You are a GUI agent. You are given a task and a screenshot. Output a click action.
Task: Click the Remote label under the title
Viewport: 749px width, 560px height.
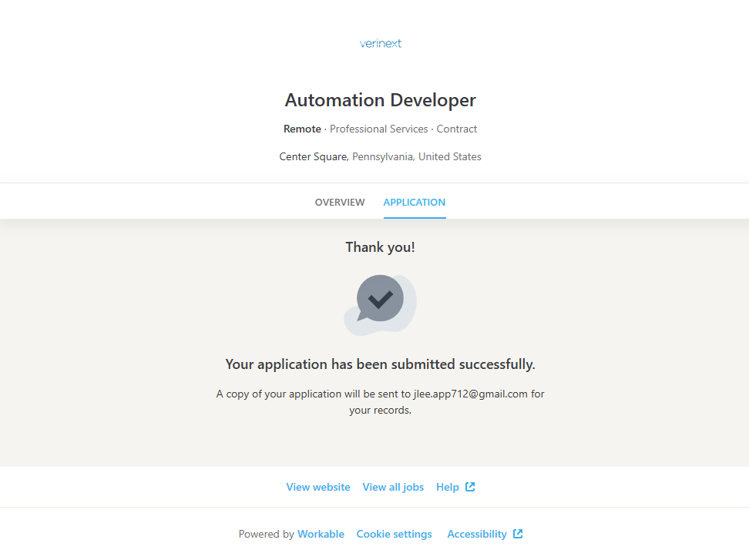point(302,129)
